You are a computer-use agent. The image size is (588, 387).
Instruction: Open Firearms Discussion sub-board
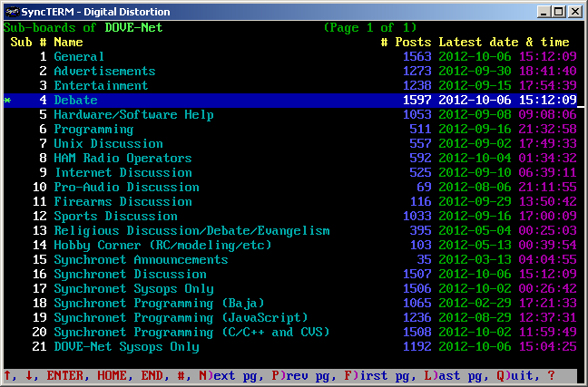122,201
